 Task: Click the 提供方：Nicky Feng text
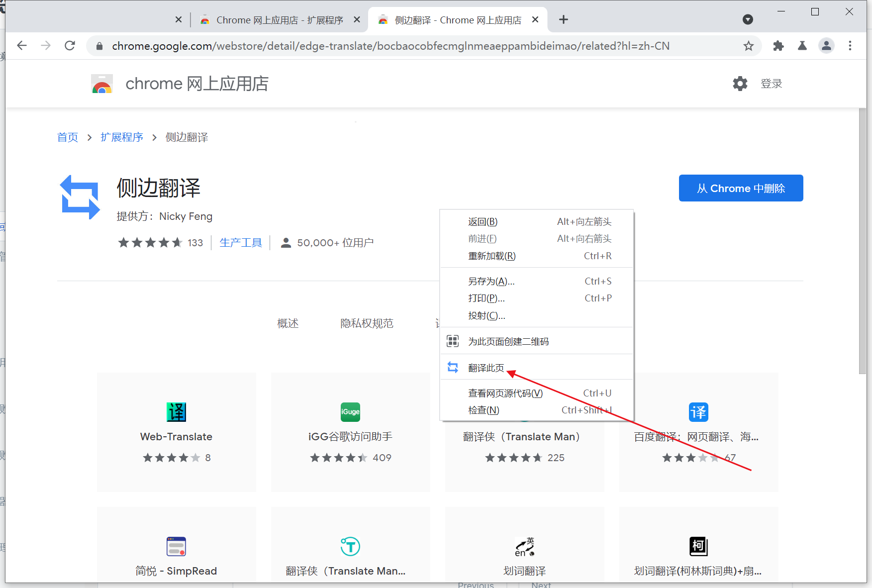tap(165, 216)
